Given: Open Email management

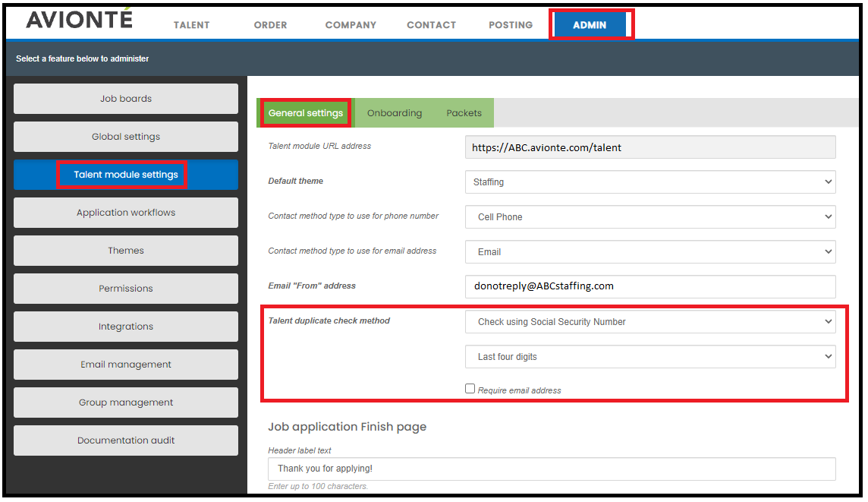Looking at the screenshot, I should (x=126, y=365).
